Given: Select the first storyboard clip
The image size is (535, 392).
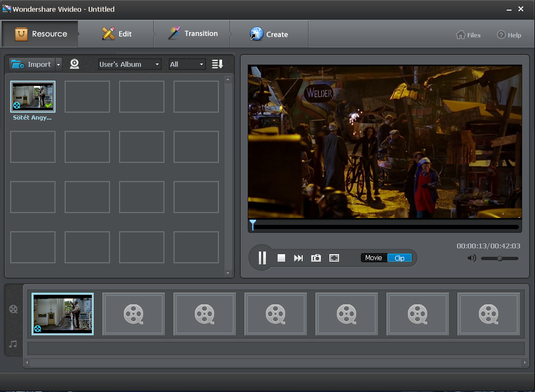Looking at the screenshot, I should [63, 314].
